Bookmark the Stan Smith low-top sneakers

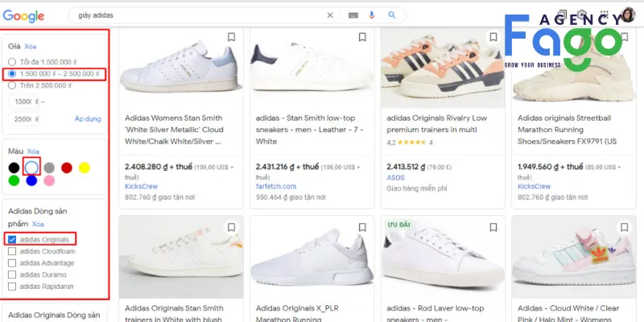362,37
